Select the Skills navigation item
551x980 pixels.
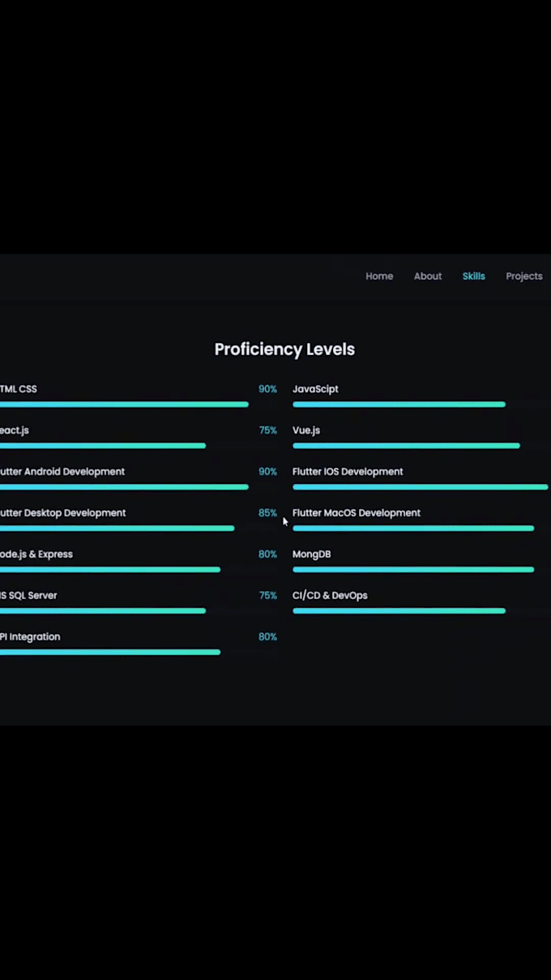473,276
